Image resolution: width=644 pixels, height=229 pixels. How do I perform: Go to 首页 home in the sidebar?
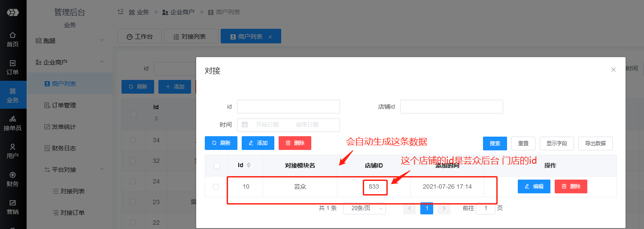(x=13, y=40)
